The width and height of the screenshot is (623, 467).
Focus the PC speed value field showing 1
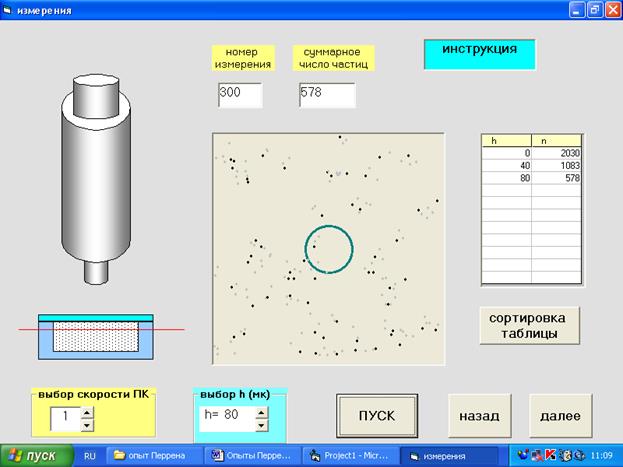[x=66, y=419]
